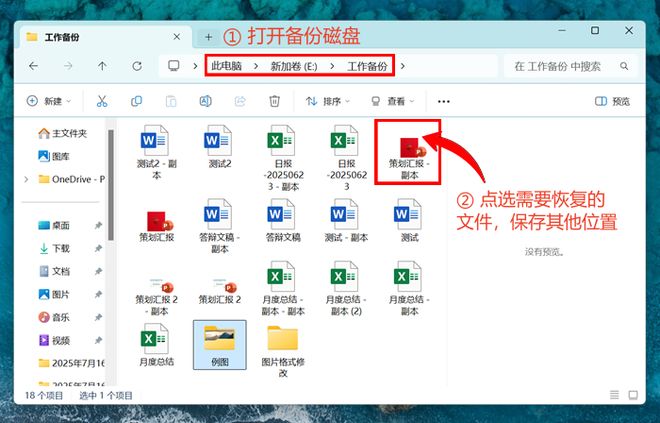
Task: Select the 例图 folder
Action: (220, 345)
